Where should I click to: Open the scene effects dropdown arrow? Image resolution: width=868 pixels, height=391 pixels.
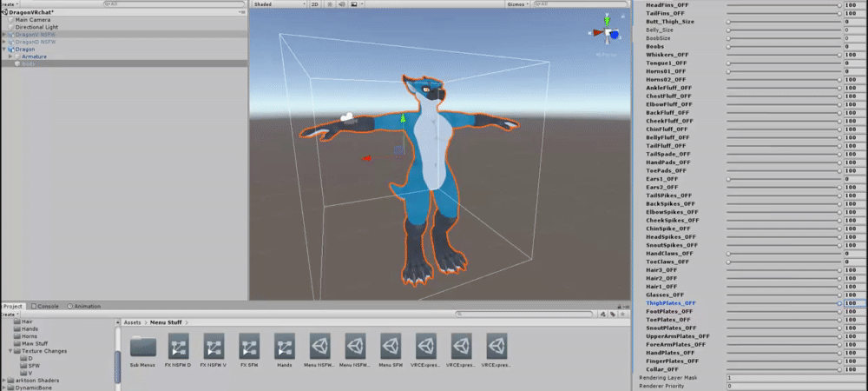coord(360,3)
